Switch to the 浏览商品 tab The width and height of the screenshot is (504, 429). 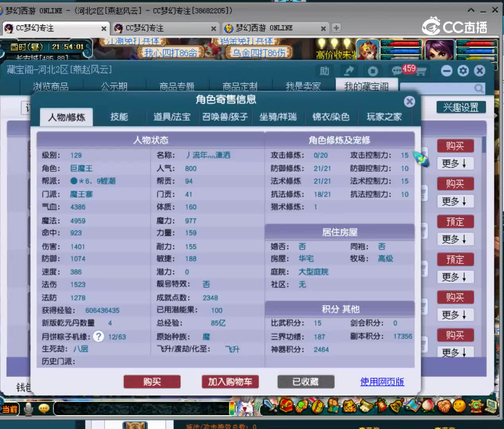pyautogui.click(x=51, y=87)
